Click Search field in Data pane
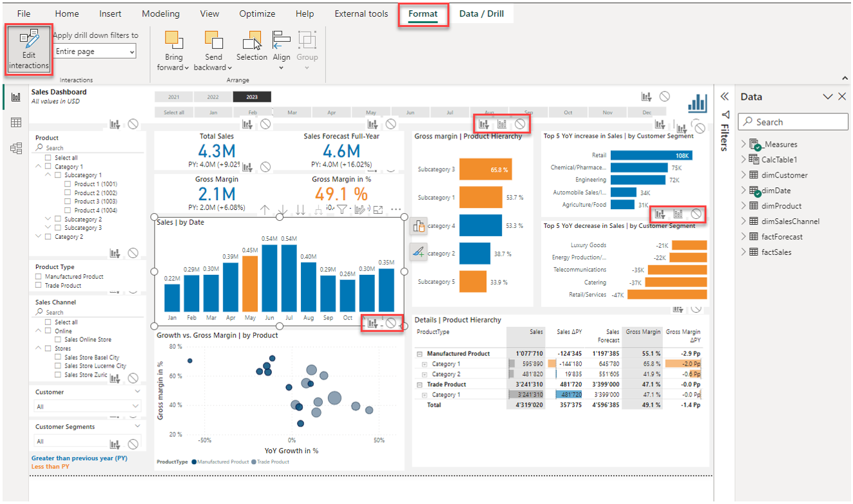This screenshot has width=853, height=504. [x=793, y=122]
